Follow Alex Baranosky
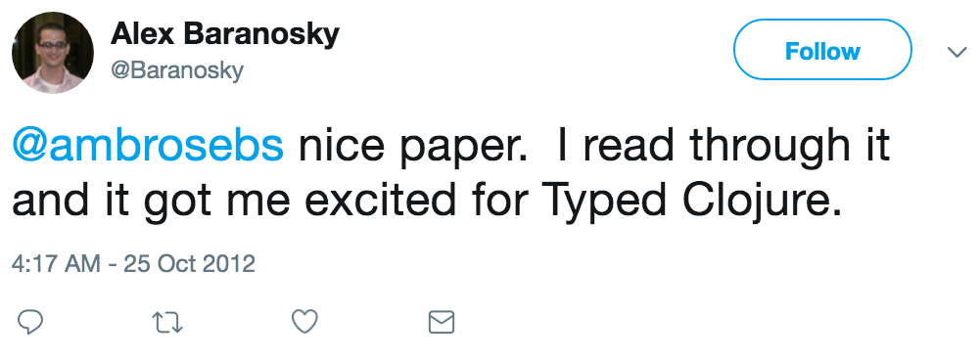This screenshot has height=361, width=980. click(821, 50)
